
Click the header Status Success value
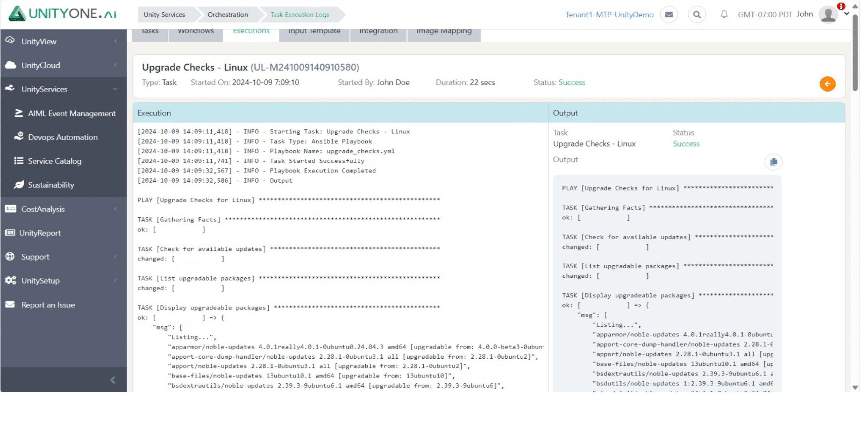click(x=571, y=82)
